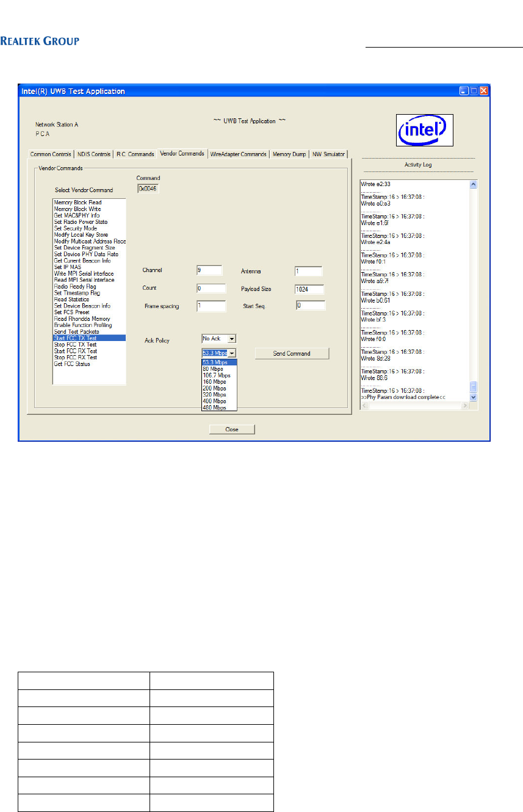Click the Send Command button

[x=292, y=353]
